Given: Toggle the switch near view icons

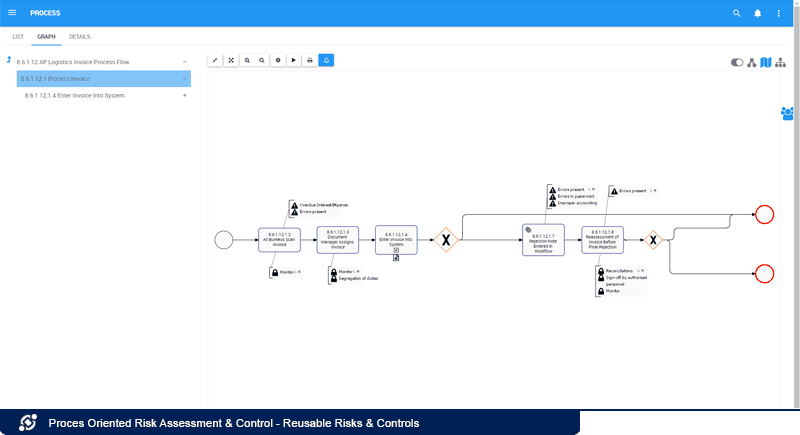Looking at the screenshot, I should [x=738, y=62].
